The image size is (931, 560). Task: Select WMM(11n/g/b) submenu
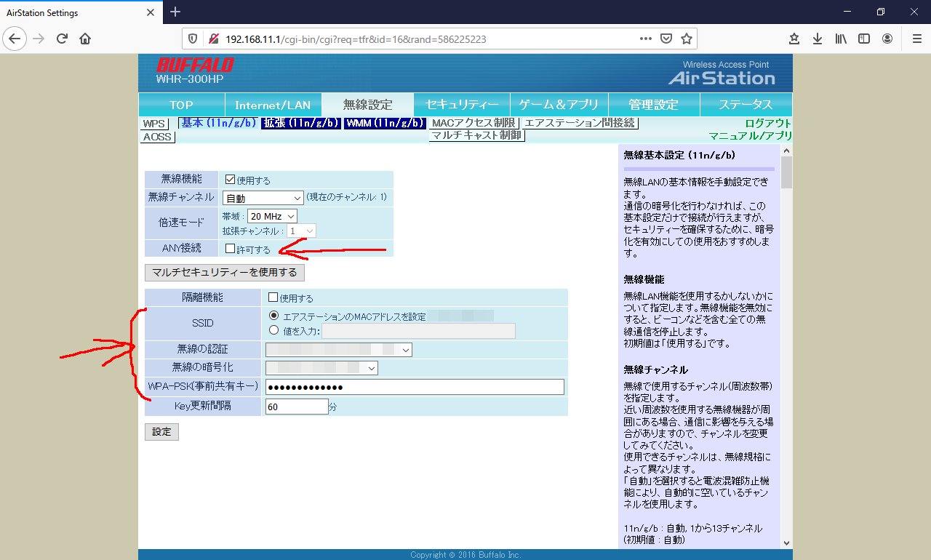pyautogui.click(x=385, y=123)
